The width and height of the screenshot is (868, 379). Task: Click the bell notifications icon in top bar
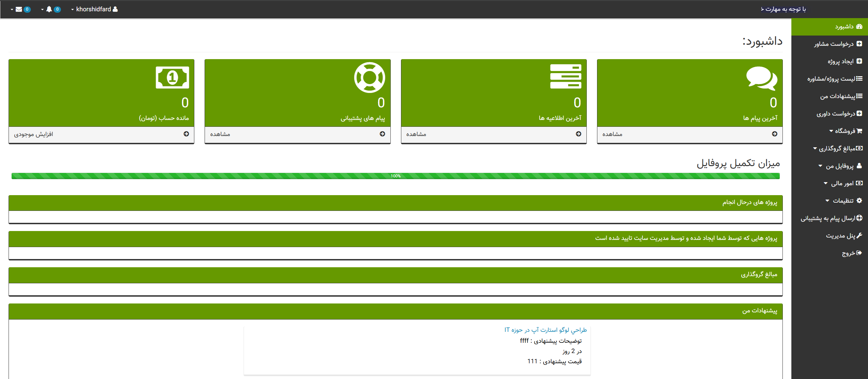[49, 9]
